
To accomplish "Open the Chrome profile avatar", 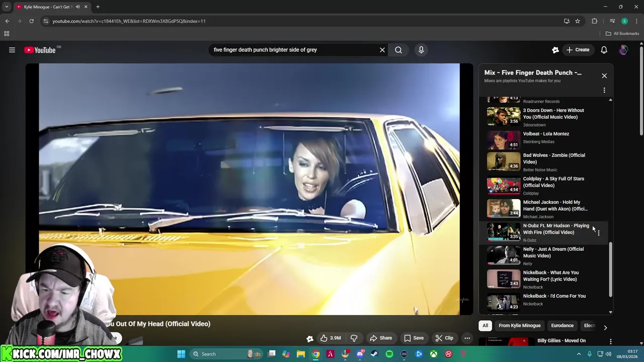I will (624, 21).
